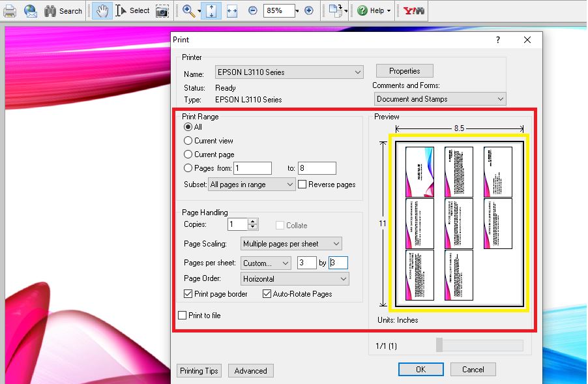Open the Help menu
This screenshot has height=384, width=588.
tap(374, 11)
